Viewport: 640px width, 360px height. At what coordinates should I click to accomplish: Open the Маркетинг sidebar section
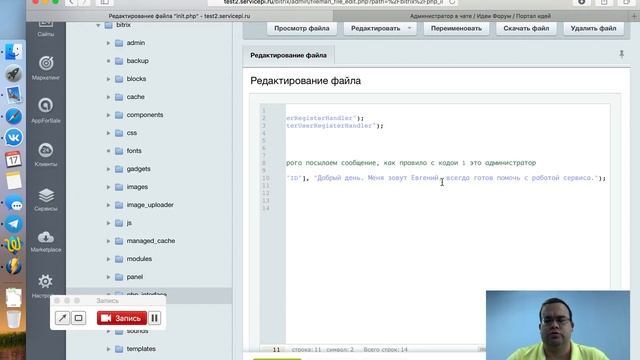[46, 68]
